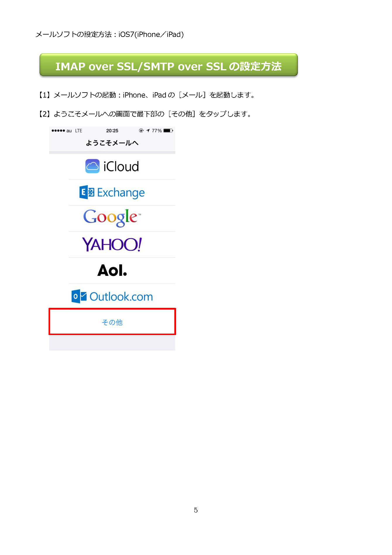Tap the rotation lock status icon
This screenshot has height=555, width=392.
click(x=141, y=131)
